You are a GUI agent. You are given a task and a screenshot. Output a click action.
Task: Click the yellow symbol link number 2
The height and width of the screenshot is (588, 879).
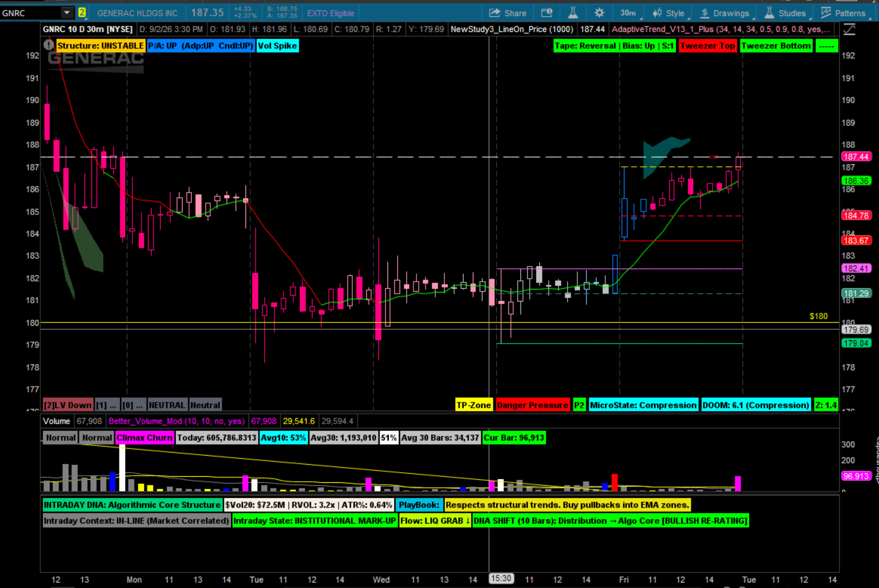point(82,13)
